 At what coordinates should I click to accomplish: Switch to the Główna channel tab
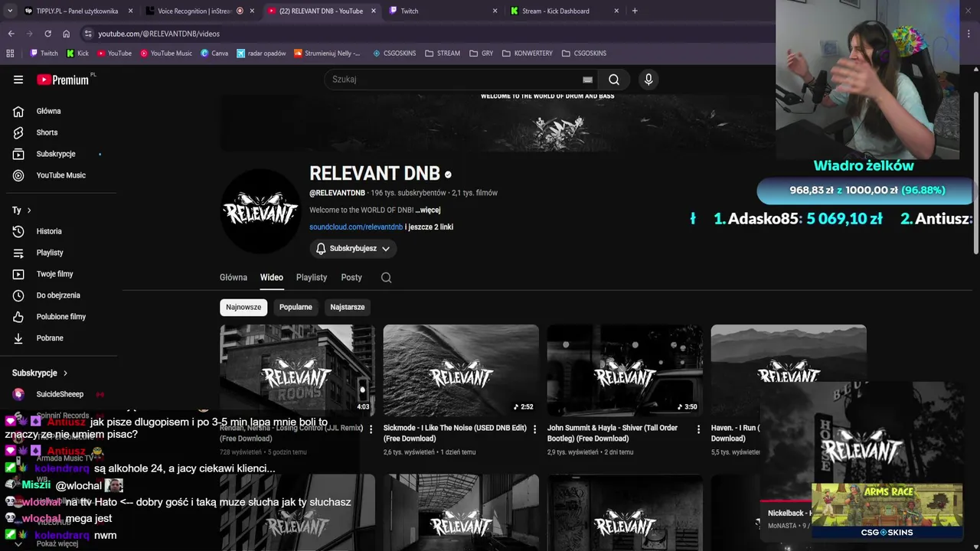pos(234,278)
